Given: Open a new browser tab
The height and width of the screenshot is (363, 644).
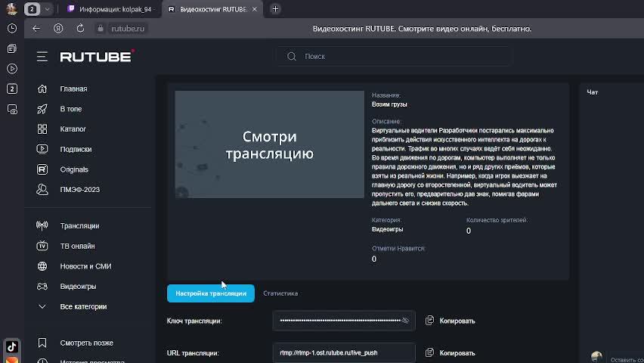Looking at the screenshot, I should click(275, 9).
